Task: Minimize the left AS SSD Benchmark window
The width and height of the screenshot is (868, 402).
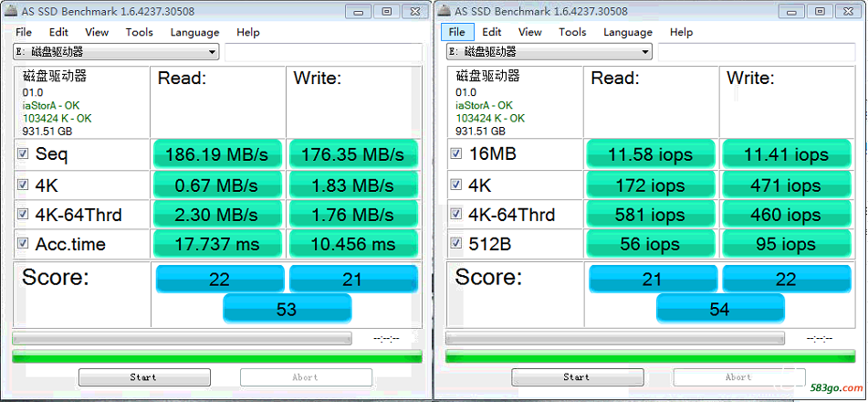Action: [x=358, y=11]
